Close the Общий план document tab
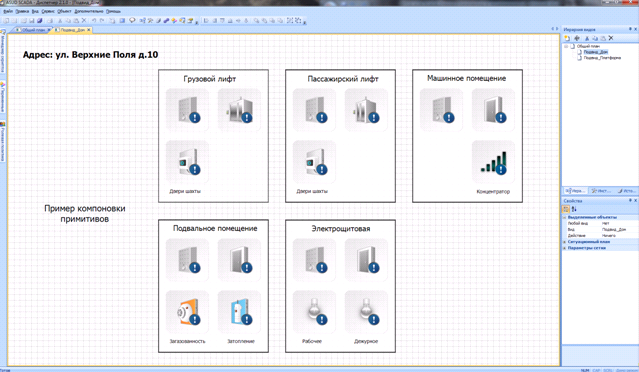The image size is (639, 372). [49, 30]
